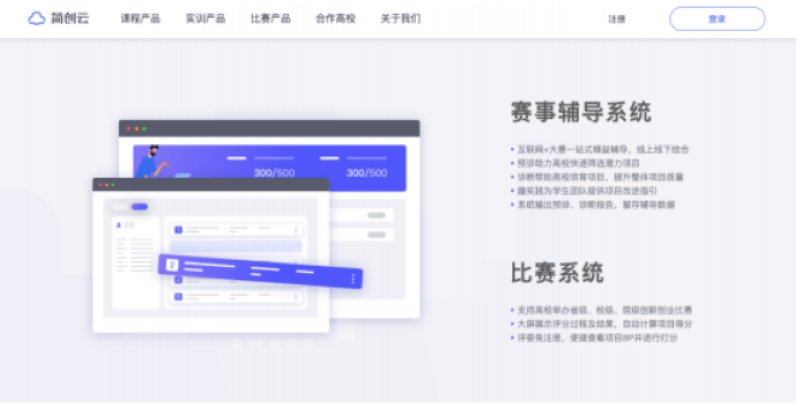Screen dimensions: 800x405
Task: Click the cartoon person in the purple banner
Action: 152,162
